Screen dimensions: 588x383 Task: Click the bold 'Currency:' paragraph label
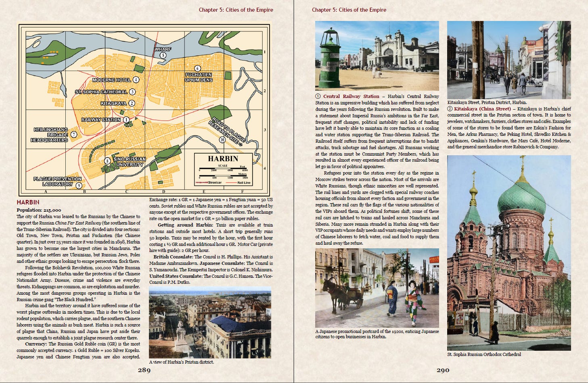36,344
